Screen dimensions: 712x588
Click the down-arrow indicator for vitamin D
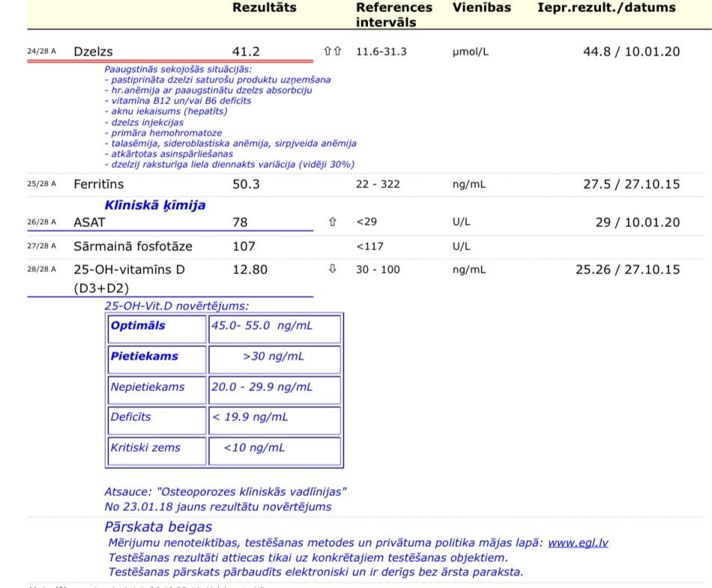(332, 269)
